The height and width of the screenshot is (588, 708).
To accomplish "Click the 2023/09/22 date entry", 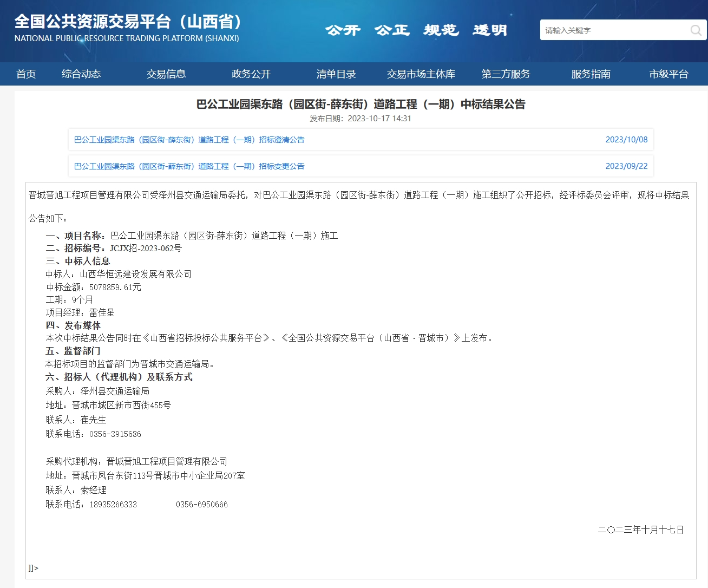I will [x=626, y=166].
